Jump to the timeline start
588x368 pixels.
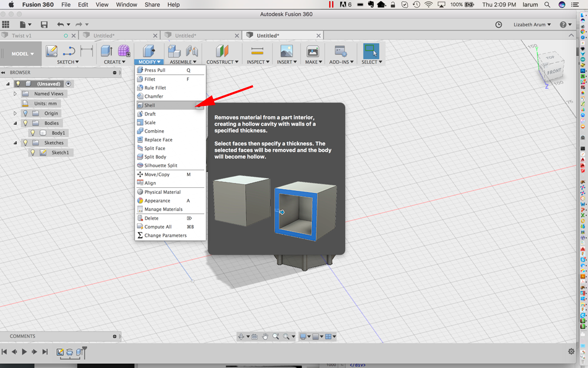tap(4, 352)
